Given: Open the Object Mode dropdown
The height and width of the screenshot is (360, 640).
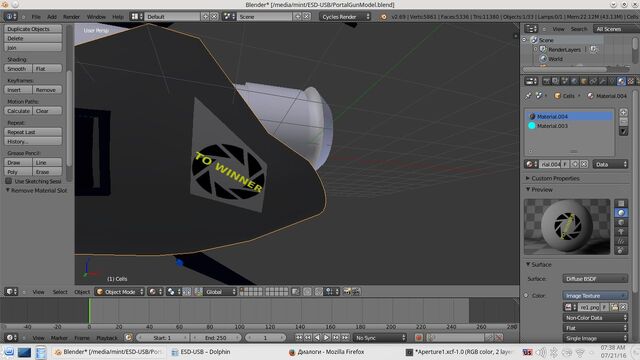Looking at the screenshot, I should pos(120,292).
